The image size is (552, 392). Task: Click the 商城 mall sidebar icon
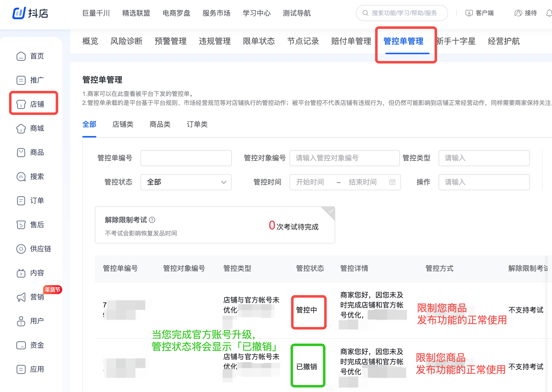[x=21, y=128]
